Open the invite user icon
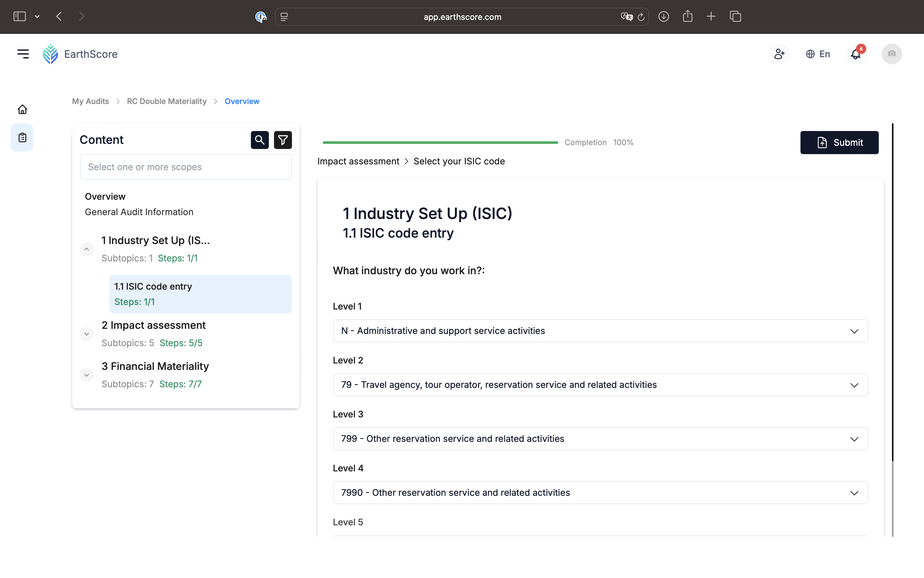 (x=779, y=54)
